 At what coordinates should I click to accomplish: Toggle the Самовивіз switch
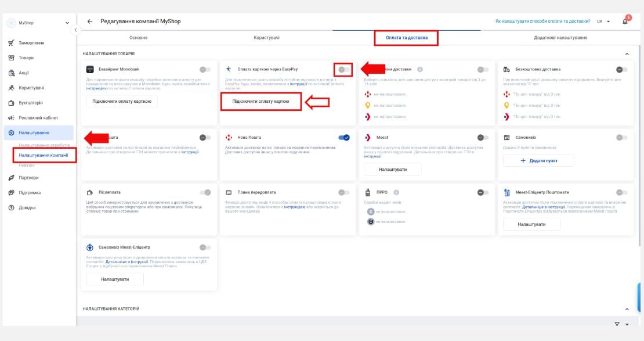(622, 137)
